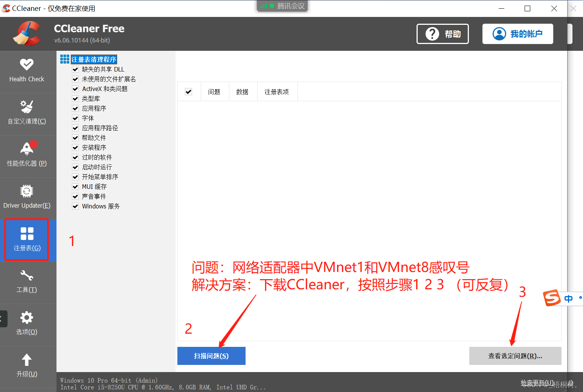Open 选项 options gear section
This screenshot has height=392, width=583.
pyautogui.click(x=27, y=324)
